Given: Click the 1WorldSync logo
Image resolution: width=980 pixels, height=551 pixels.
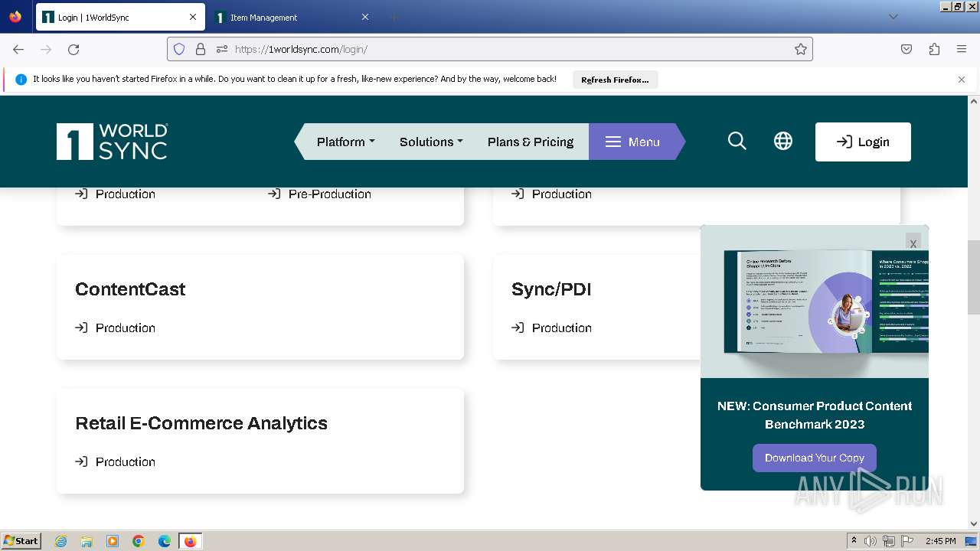Looking at the screenshot, I should point(112,142).
